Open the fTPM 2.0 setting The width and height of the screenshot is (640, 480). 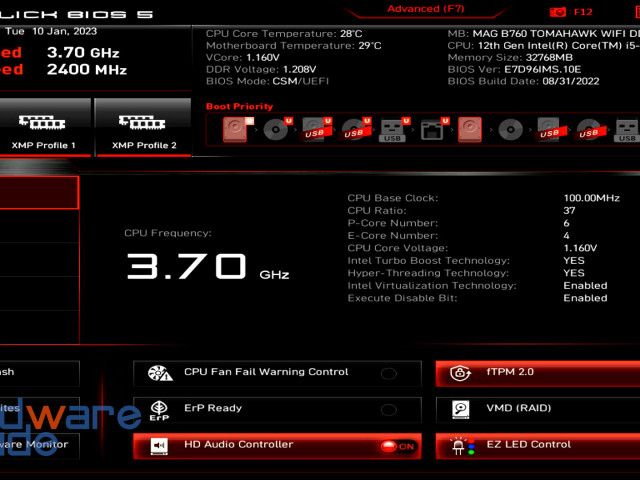538,373
